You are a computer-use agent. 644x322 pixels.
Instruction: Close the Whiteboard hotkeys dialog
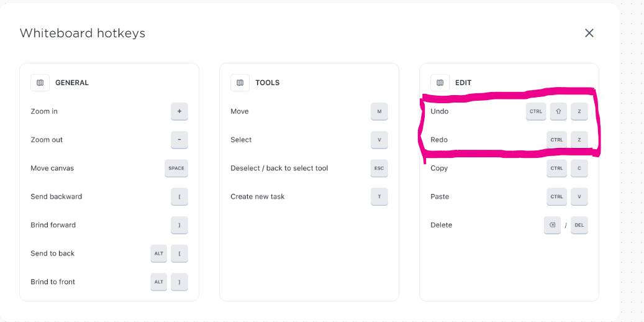pyautogui.click(x=589, y=33)
